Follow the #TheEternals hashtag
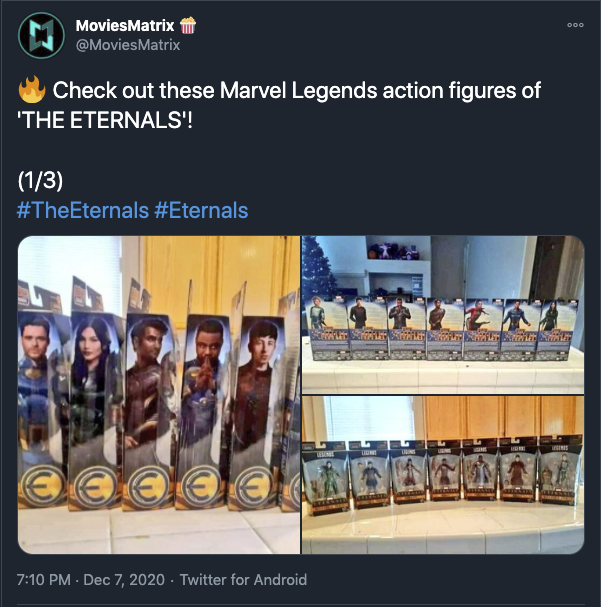 (83, 211)
